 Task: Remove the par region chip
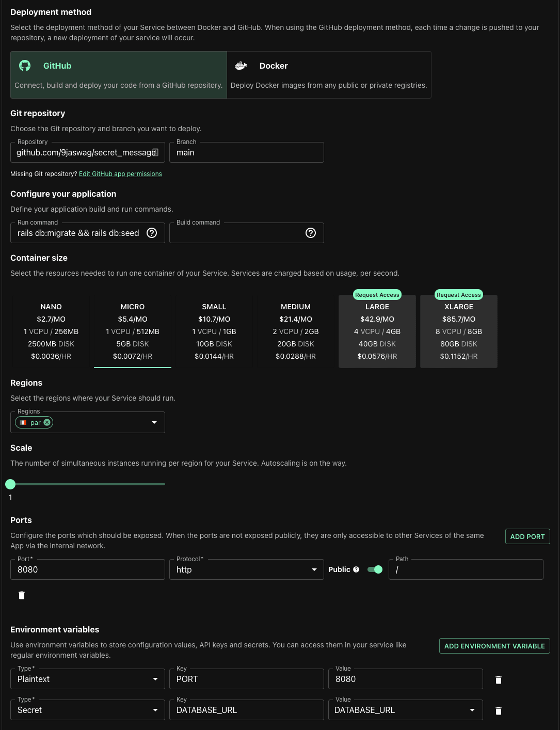(x=47, y=422)
